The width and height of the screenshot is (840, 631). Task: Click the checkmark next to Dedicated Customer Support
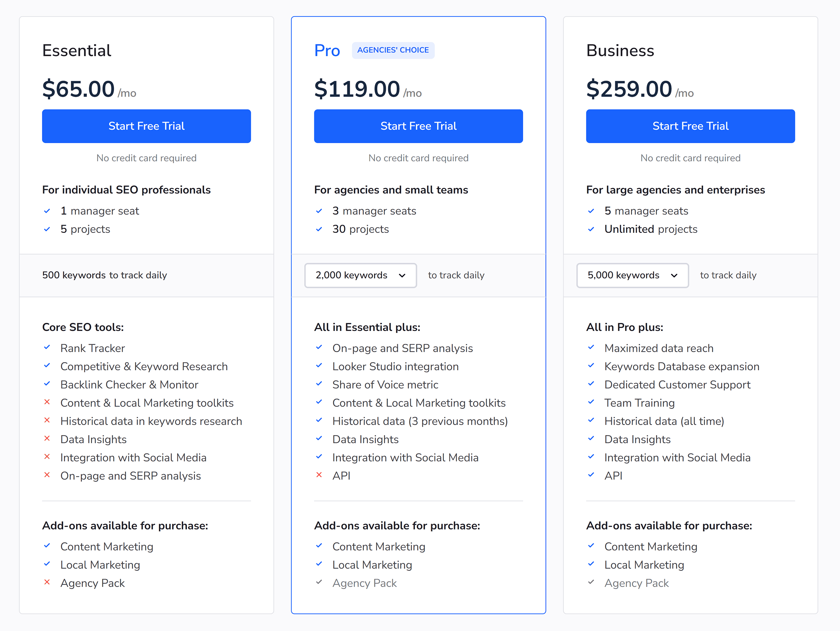(591, 384)
